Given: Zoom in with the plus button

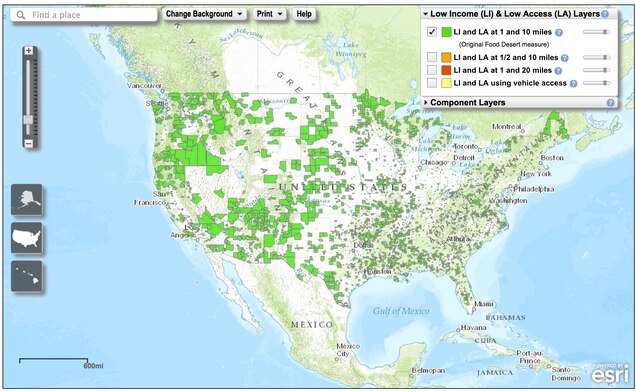Looking at the screenshot, I should [28, 51].
